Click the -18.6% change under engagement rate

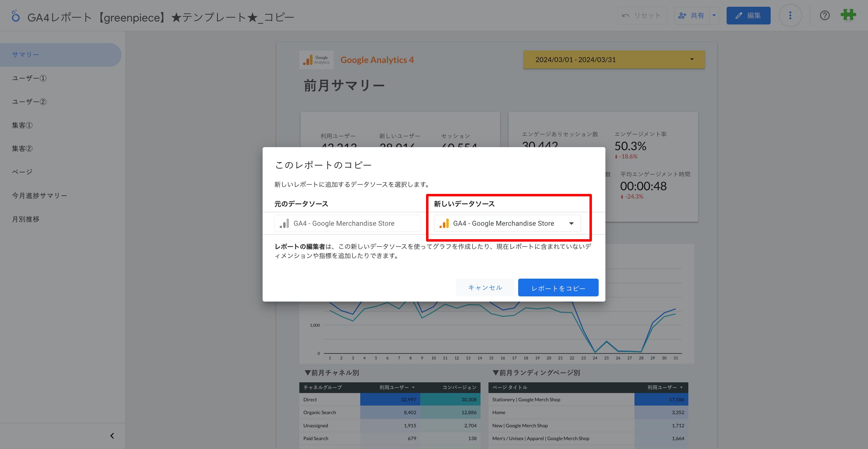[x=626, y=157]
